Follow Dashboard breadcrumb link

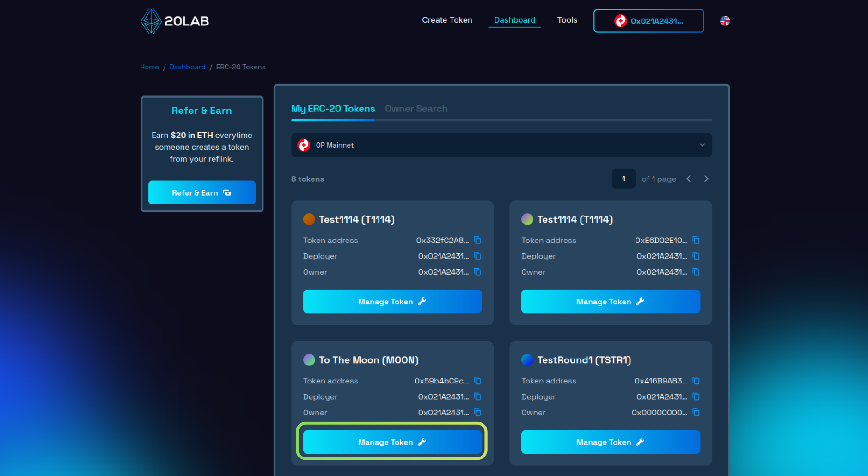(x=187, y=67)
